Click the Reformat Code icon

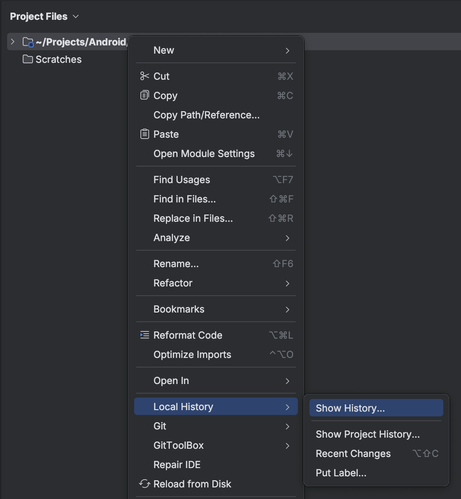(x=144, y=335)
